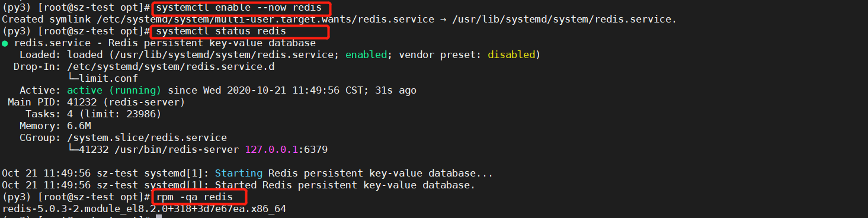Click the /etc/systemd/system/redis.service.d drop-in path

point(171,66)
